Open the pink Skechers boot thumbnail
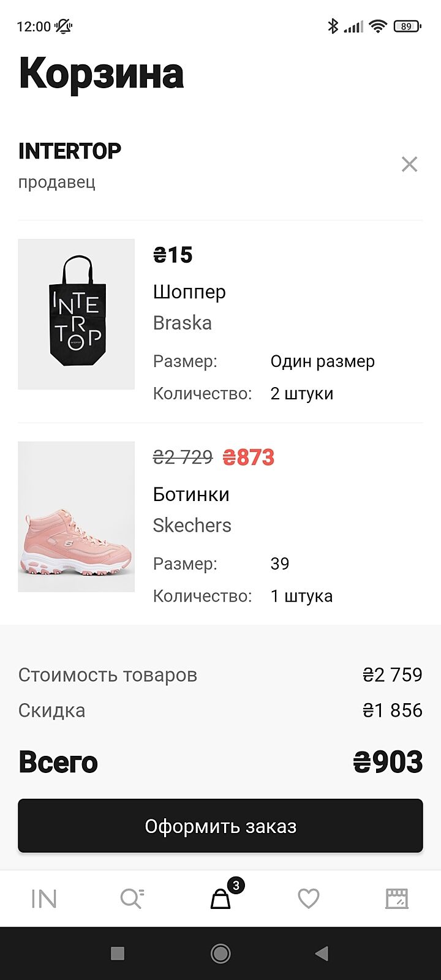 [x=77, y=517]
